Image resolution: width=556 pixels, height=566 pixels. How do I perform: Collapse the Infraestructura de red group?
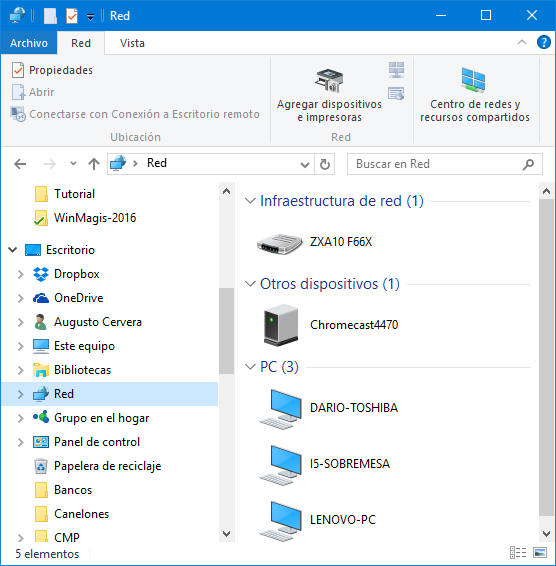tap(250, 201)
